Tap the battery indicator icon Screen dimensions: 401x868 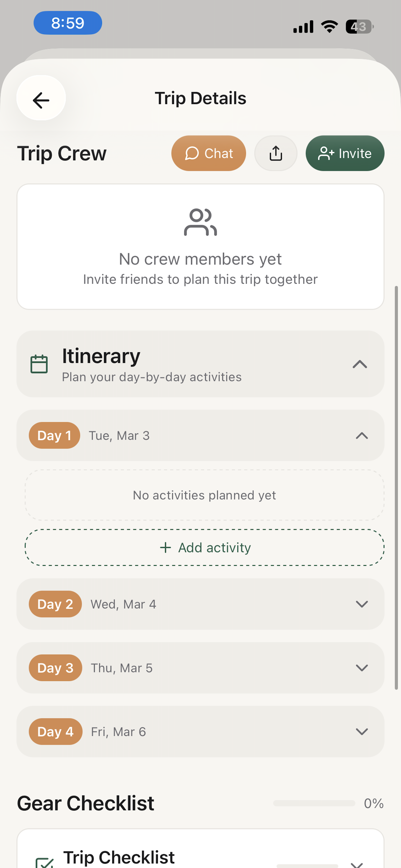point(359,26)
